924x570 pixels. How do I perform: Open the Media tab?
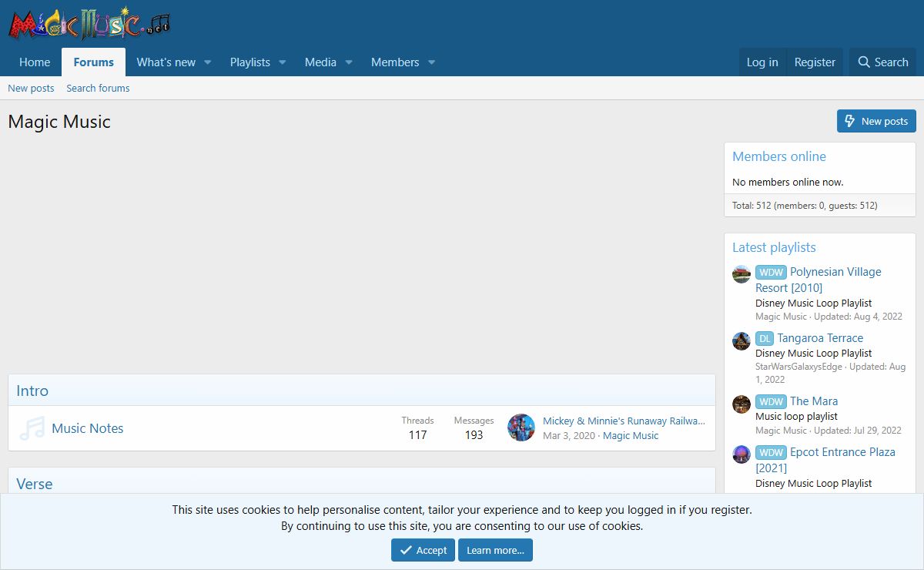pos(320,62)
